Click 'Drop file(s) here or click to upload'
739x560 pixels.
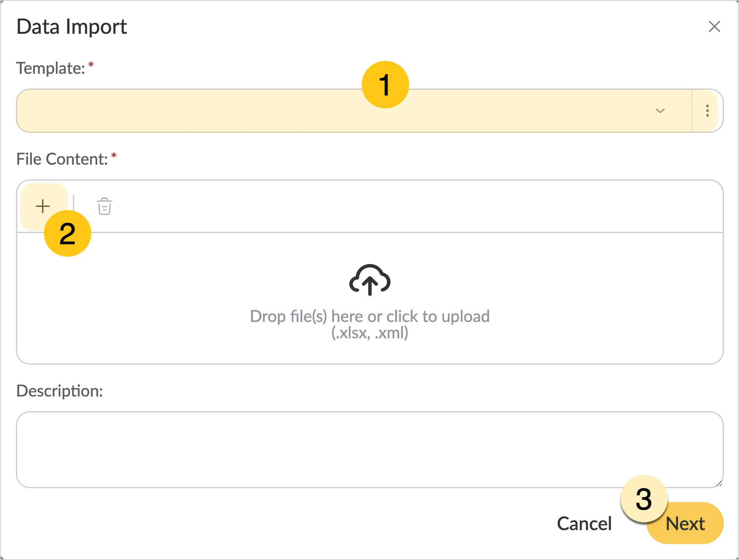point(369,317)
